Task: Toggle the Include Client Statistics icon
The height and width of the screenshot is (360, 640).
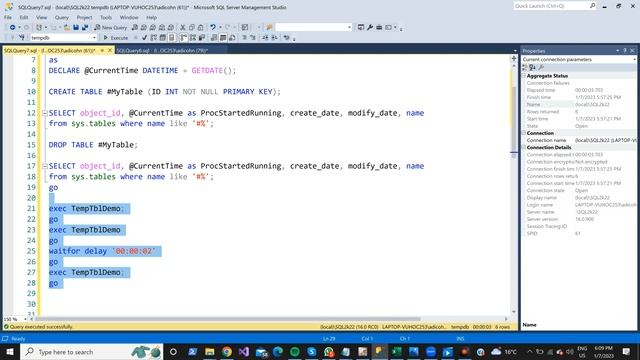Action: pyautogui.click(x=202, y=38)
